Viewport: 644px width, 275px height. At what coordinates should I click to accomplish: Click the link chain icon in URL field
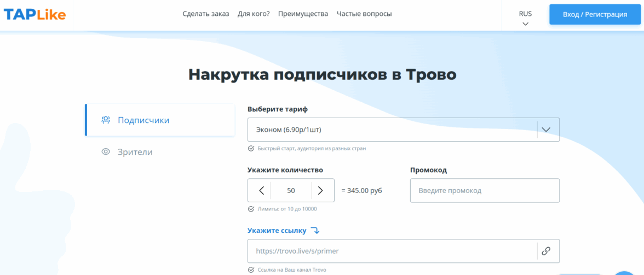point(545,251)
